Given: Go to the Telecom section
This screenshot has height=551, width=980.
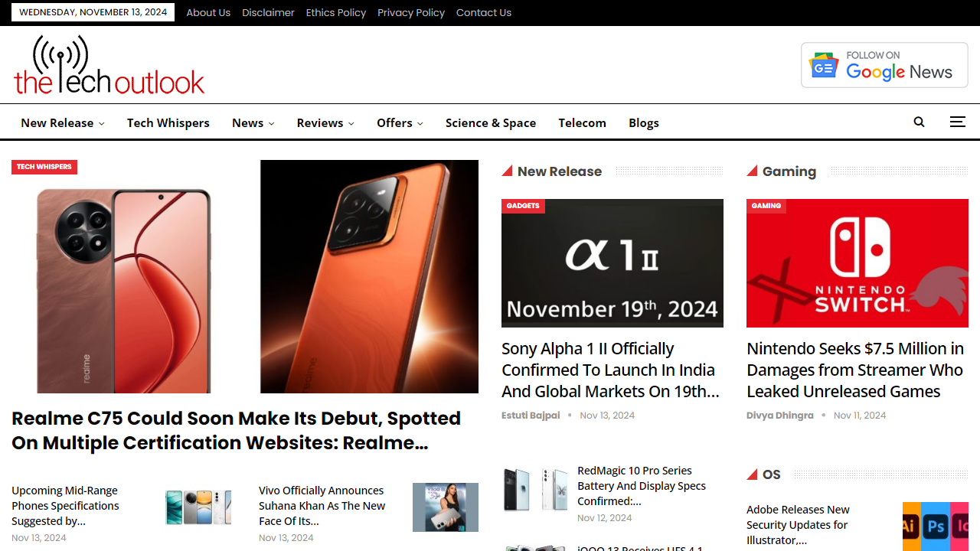Looking at the screenshot, I should point(582,122).
